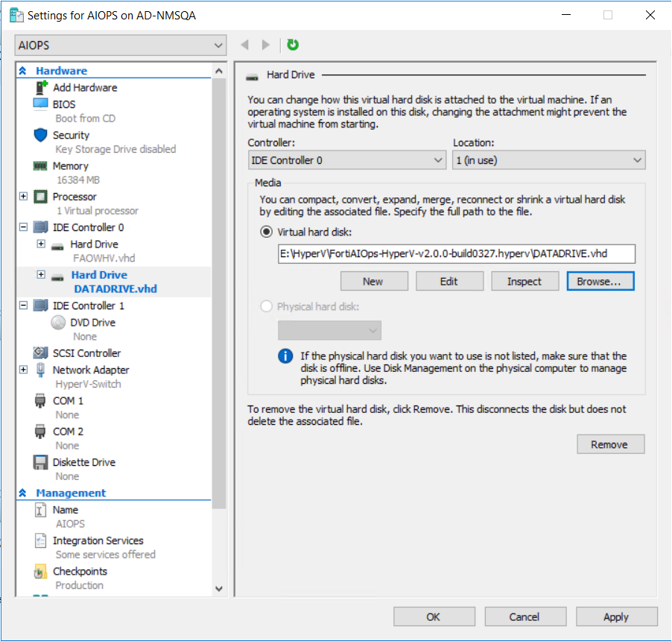672x641 pixels.
Task: Select the BIOS tree item
Action: coord(64,104)
